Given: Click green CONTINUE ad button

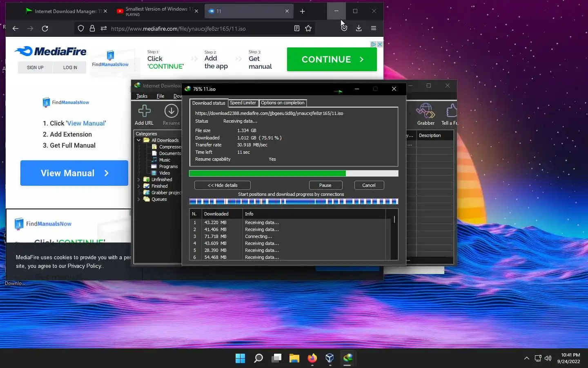Looking at the screenshot, I should click(x=332, y=59).
